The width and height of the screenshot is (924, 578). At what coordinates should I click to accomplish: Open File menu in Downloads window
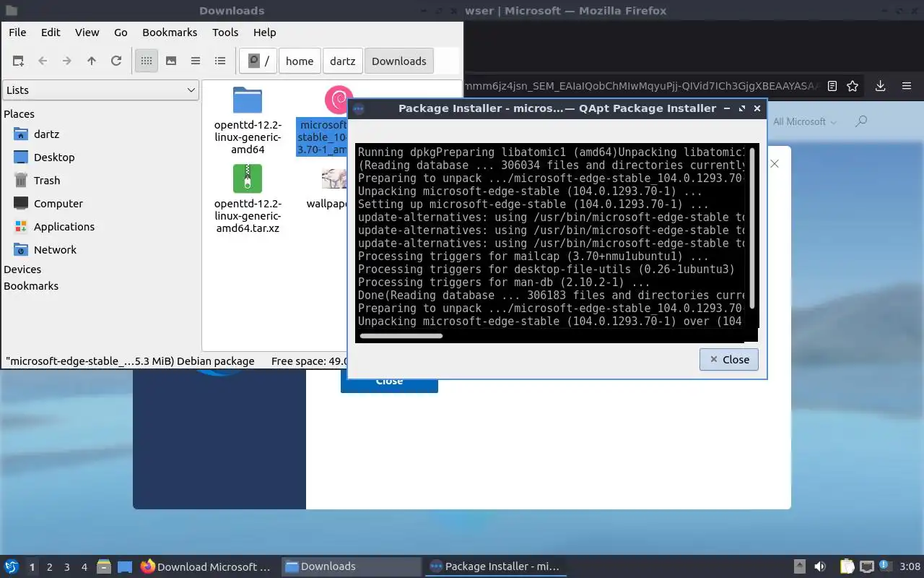point(17,33)
